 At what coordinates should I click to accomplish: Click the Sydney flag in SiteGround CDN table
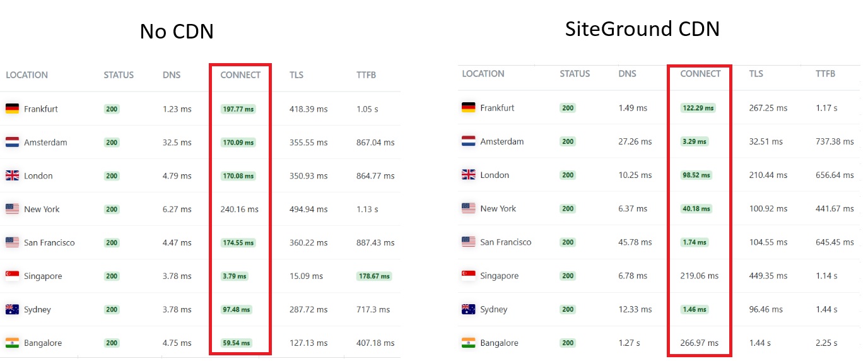(x=468, y=309)
